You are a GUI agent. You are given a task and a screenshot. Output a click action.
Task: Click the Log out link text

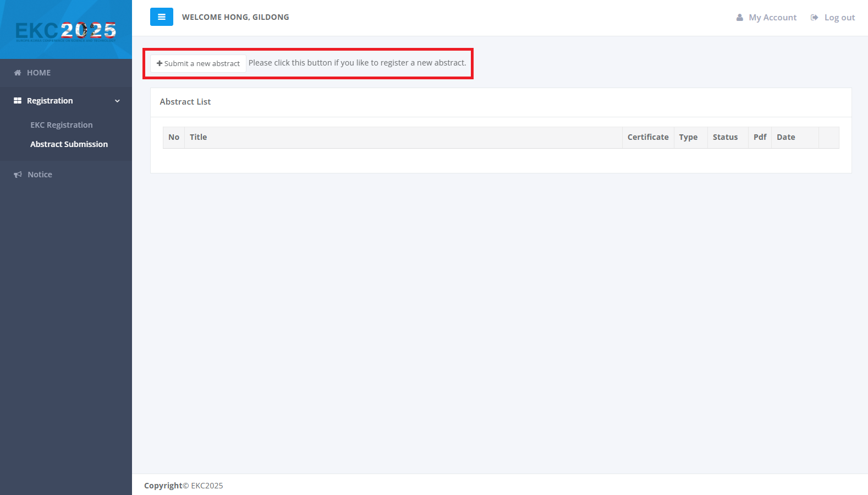pyautogui.click(x=839, y=18)
